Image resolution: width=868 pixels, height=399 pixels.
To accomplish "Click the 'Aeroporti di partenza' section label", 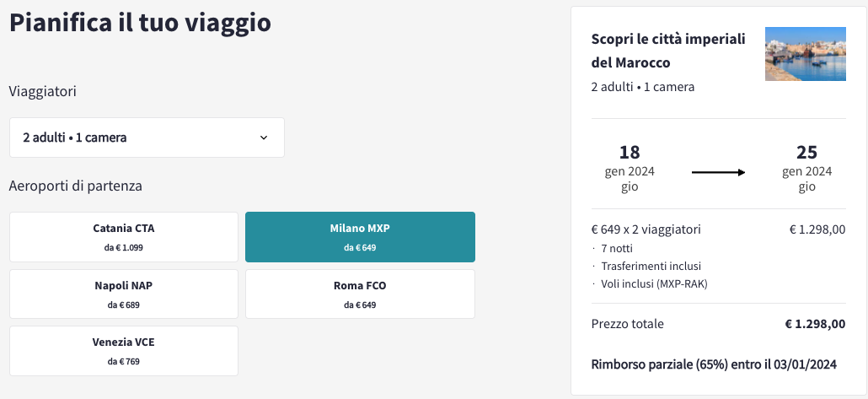I will pos(75,186).
